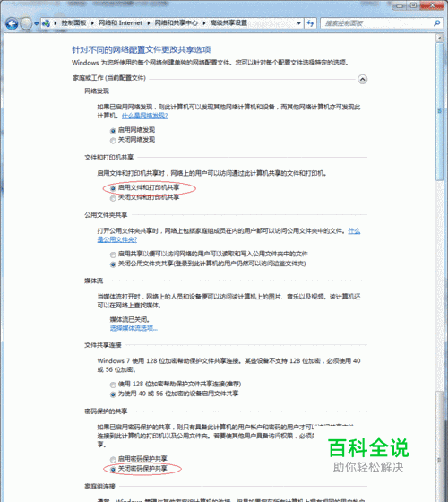Viewport: 448px width, 502px height.
Task: Expand arrow after 控制面板 breadcrumb
Action: point(92,23)
